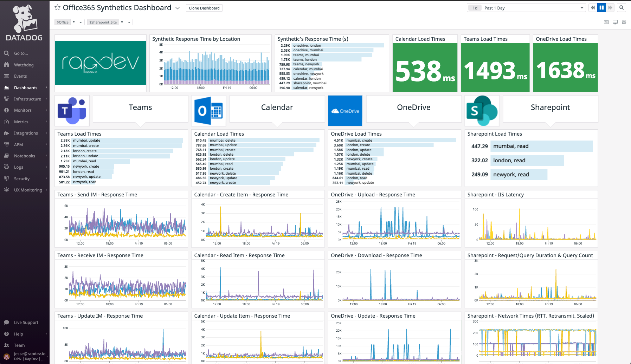Expand the Past 1 Day time selector

[581, 7]
